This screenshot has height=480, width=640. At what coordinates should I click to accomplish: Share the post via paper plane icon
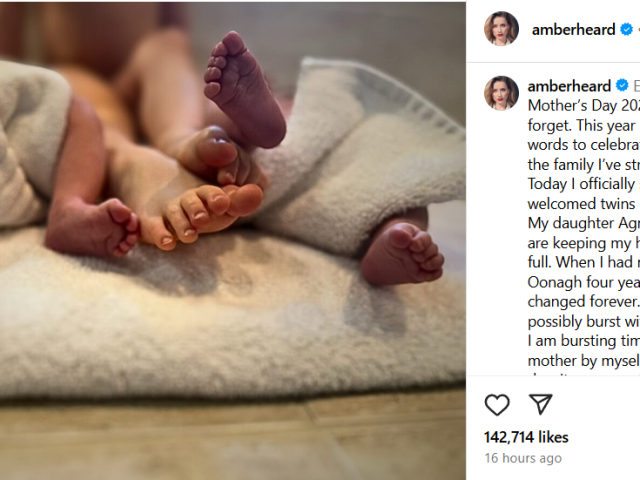(540, 404)
